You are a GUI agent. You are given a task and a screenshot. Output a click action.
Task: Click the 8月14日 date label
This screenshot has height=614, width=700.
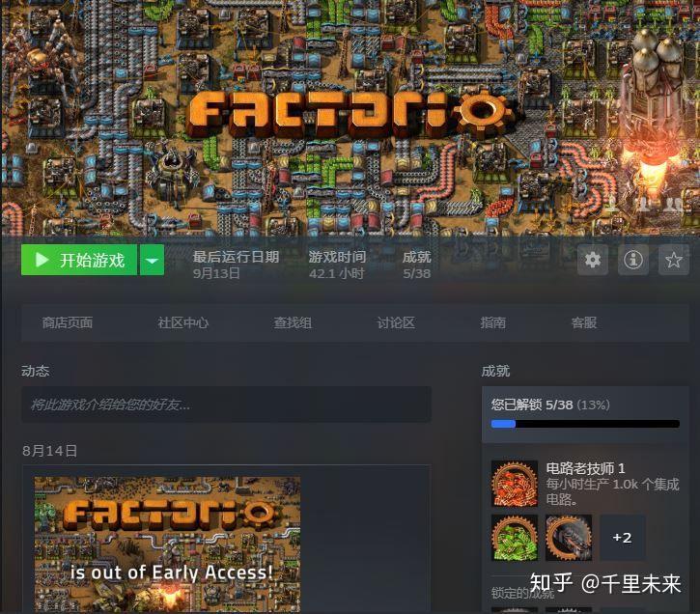(49, 451)
